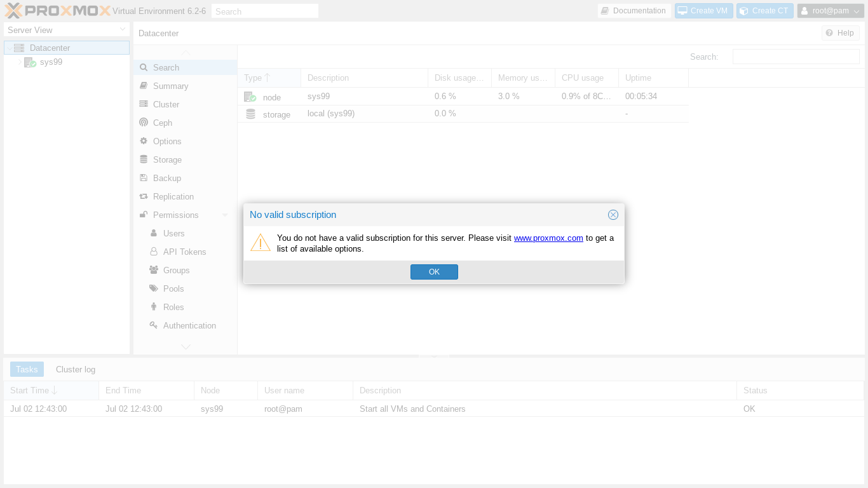Sort by the Type column header
The height and width of the screenshot is (488, 868).
coord(254,78)
